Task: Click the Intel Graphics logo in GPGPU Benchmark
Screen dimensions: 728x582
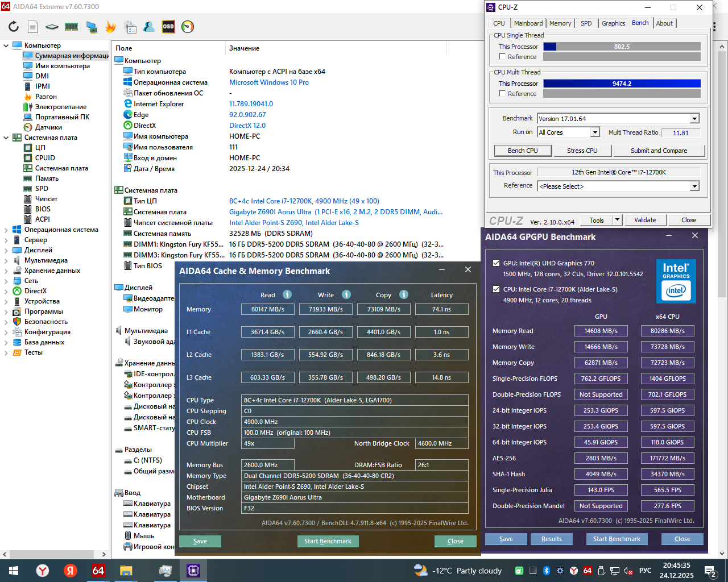Action: point(676,281)
